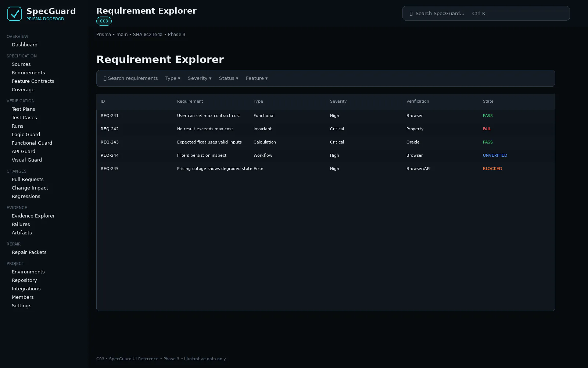
Task: Click "No result exceeds max cost" requirement
Action: click(x=205, y=129)
